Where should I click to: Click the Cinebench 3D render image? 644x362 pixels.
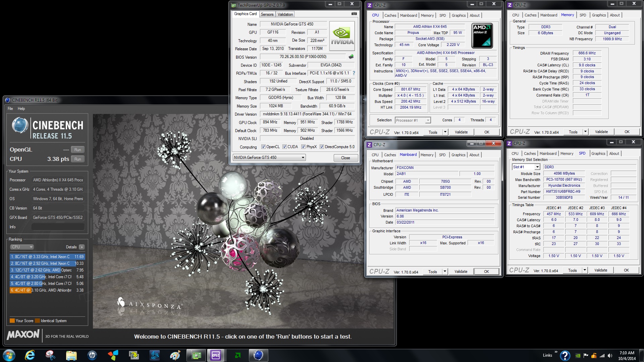[244, 221]
